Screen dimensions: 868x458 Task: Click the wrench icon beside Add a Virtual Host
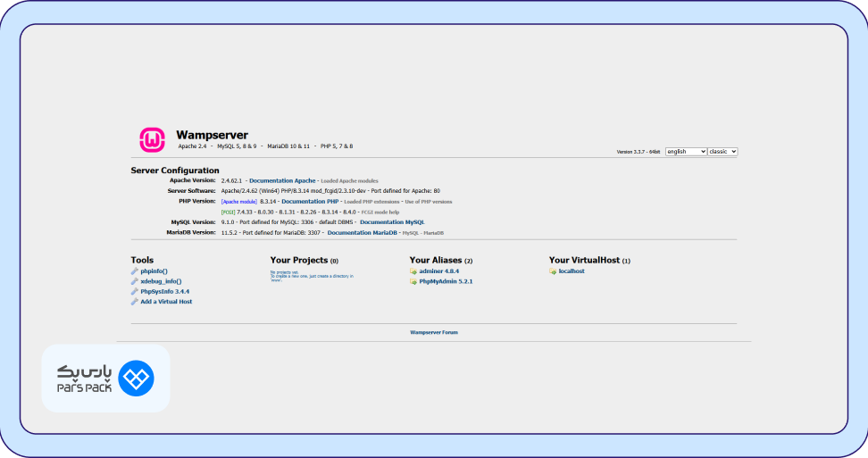(135, 302)
